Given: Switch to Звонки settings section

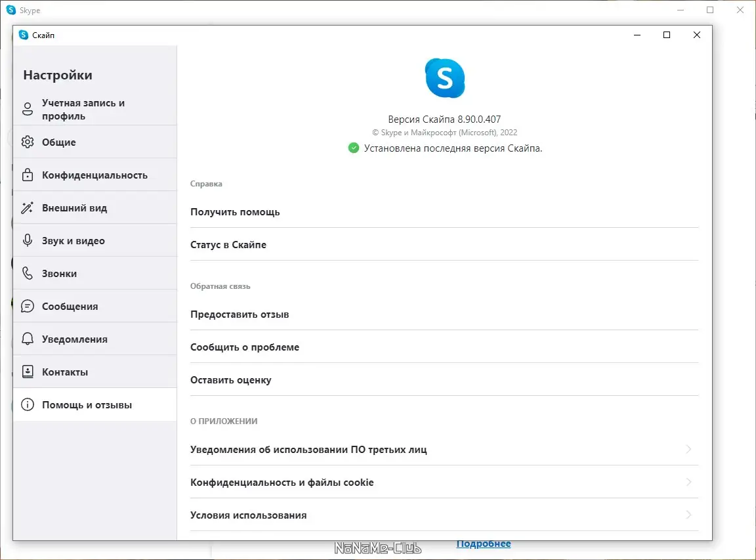Looking at the screenshot, I should tap(95, 273).
